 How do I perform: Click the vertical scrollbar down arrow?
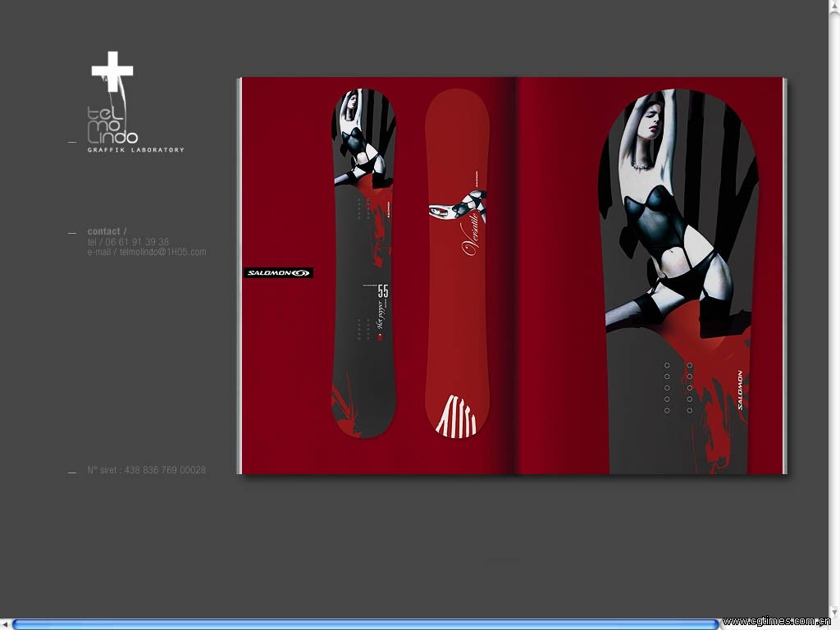point(834,611)
